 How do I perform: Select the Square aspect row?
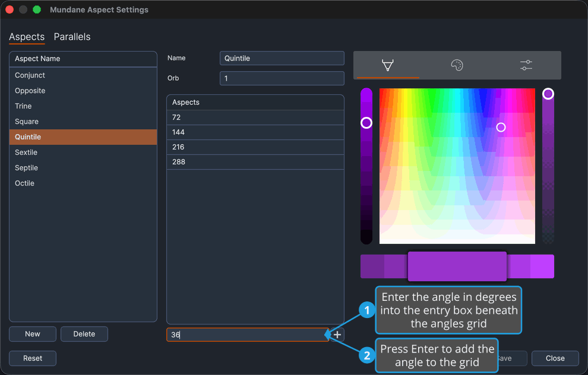(83, 122)
